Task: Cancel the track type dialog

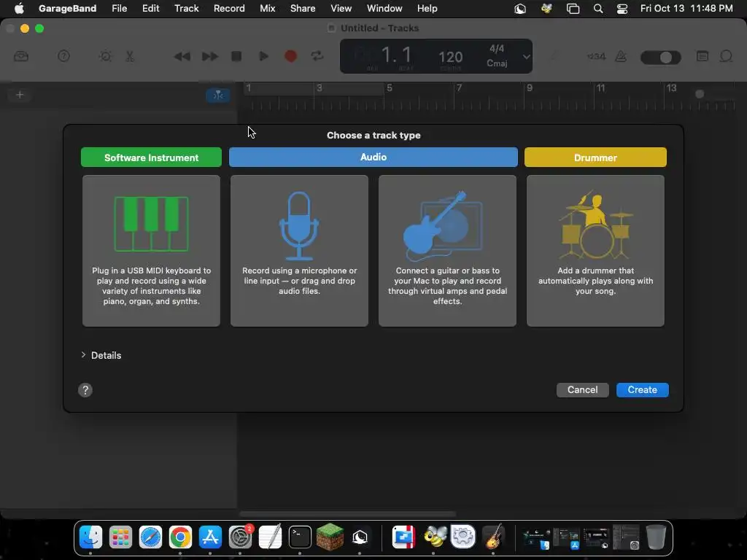Action: (x=582, y=389)
